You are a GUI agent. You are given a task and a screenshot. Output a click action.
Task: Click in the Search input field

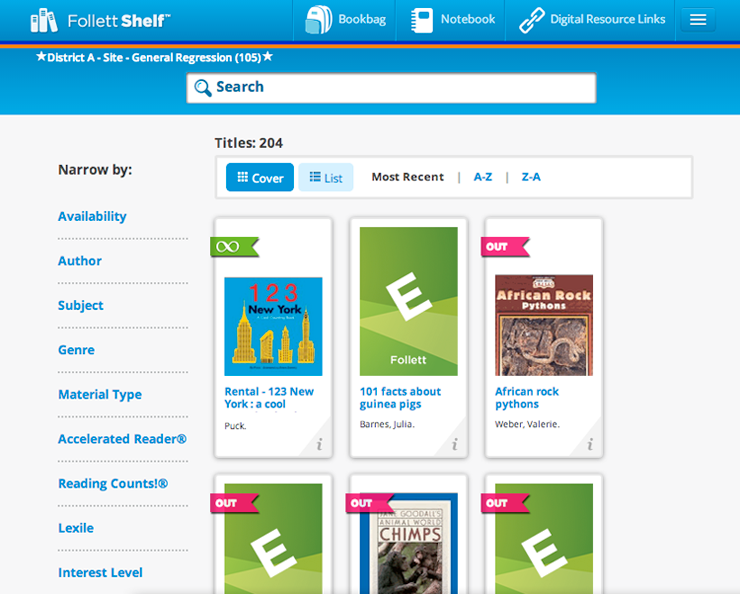pos(391,88)
